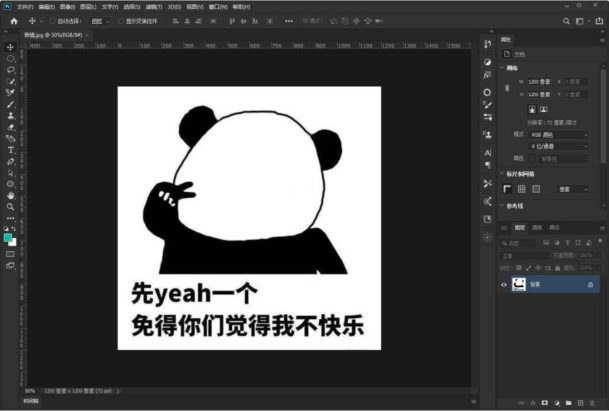This screenshot has width=609, height=411.
Task: Open the 8 位/通道 bit depth dropdown
Action: tap(559, 146)
